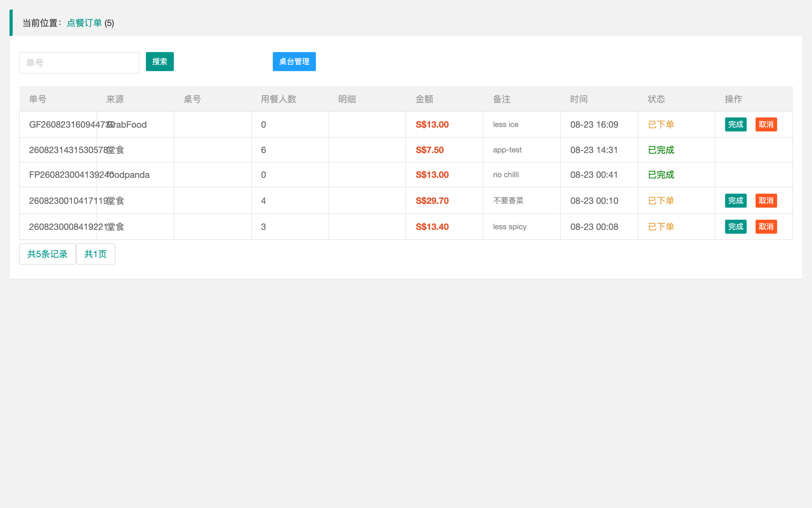The width and height of the screenshot is (812, 508).
Task: Click the 'less ice' remark
Action: click(x=506, y=125)
